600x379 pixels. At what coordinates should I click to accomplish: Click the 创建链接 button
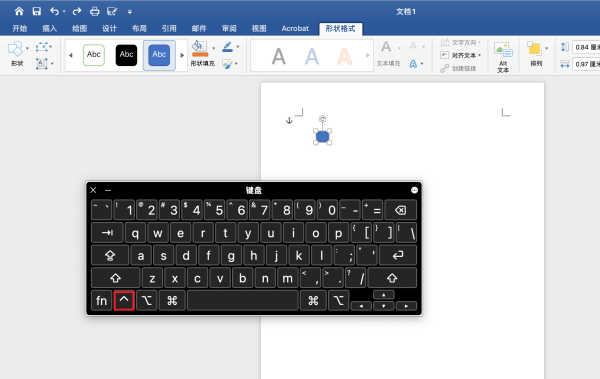458,68
